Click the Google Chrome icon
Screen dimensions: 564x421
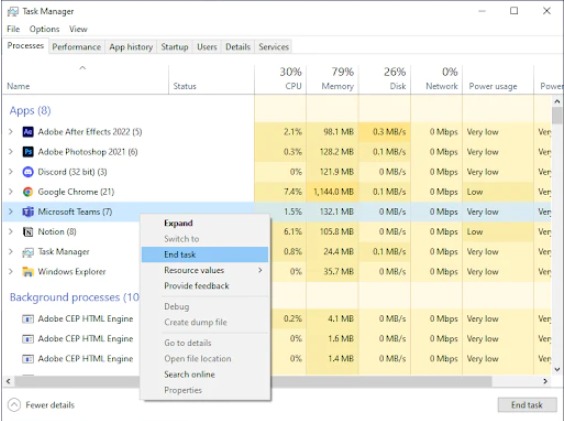click(x=28, y=192)
